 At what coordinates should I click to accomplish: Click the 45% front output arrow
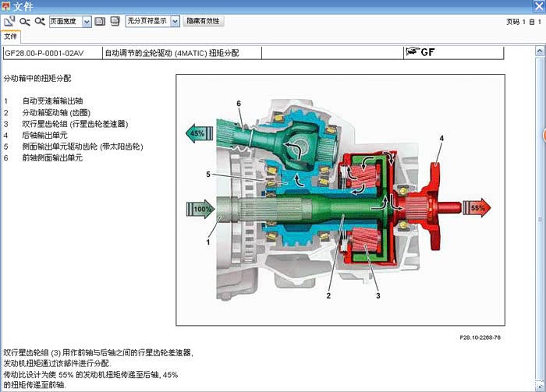[x=199, y=133]
